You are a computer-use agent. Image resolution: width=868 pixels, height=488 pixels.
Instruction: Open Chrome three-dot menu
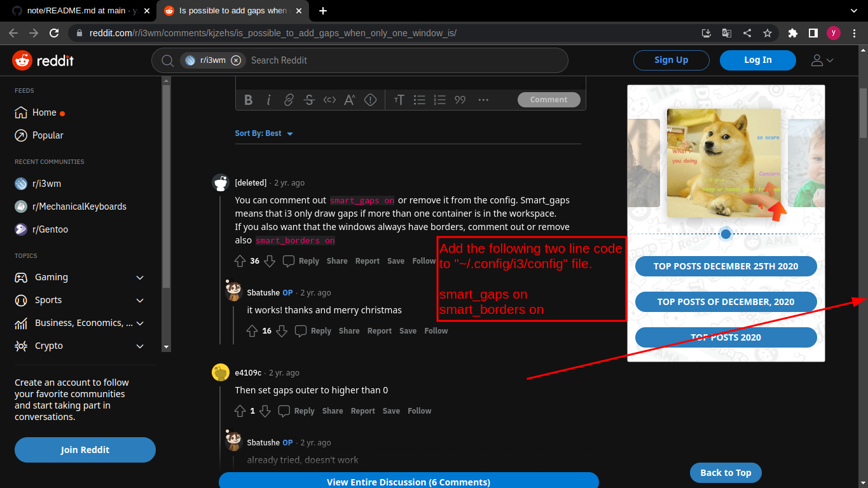pos(853,33)
